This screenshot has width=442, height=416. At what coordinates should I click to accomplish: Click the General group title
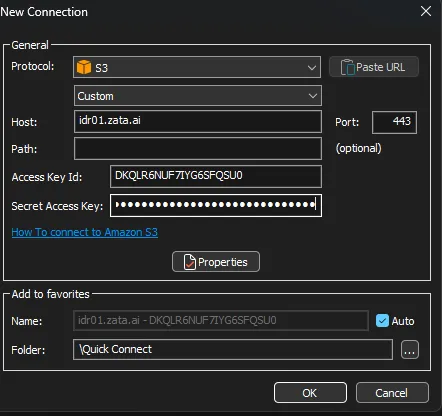tap(30, 45)
